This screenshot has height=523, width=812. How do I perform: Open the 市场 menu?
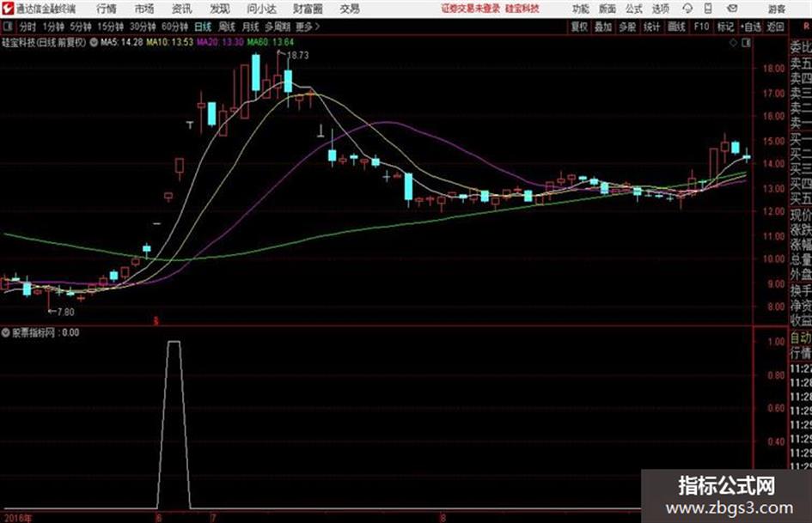(144, 9)
